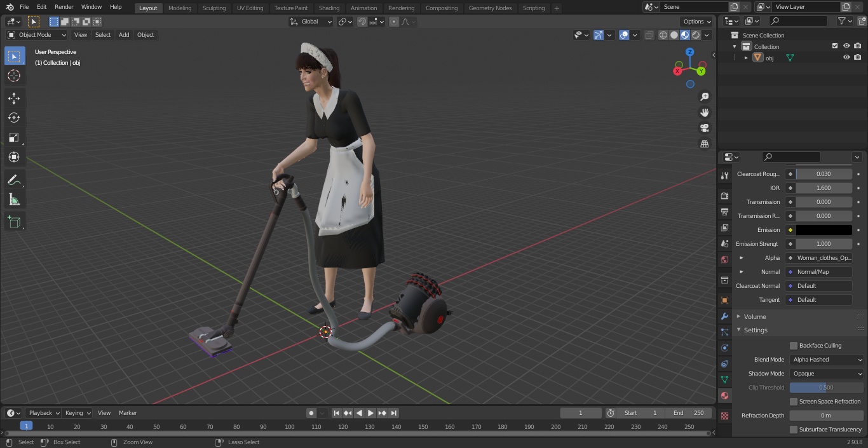Viewport: 868px width, 448px height.
Task: Open the Playback popover
Action: click(x=44, y=413)
